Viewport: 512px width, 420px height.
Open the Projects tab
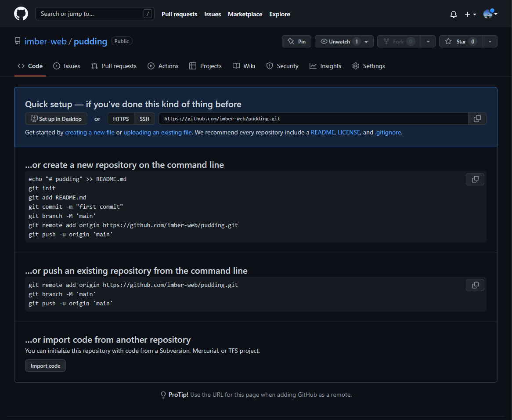[206, 66]
